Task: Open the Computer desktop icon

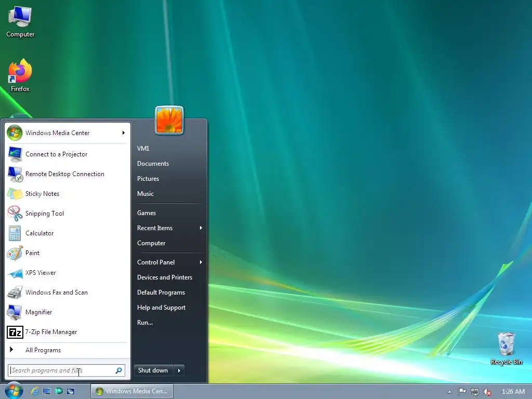Action: point(20,22)
